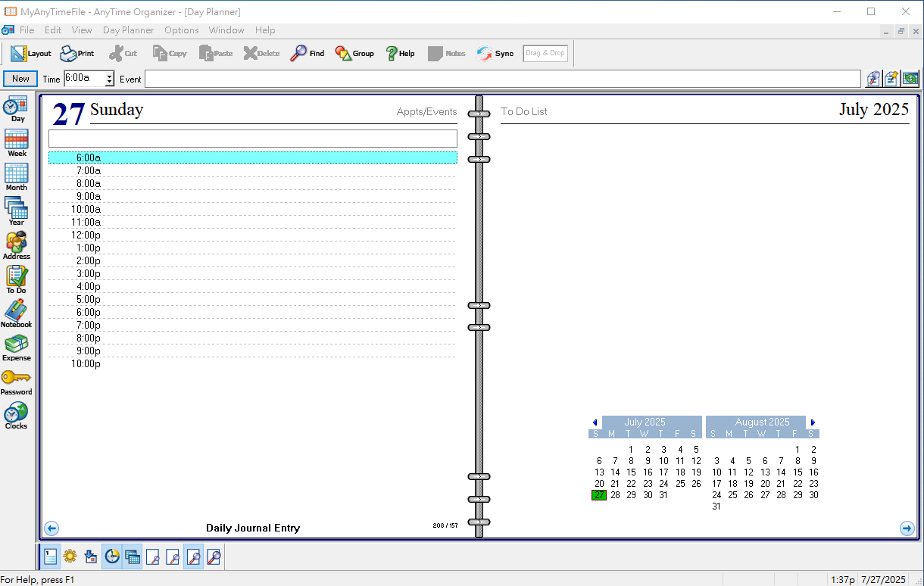Open the Group tool
924x586 pixels.
pos(354,54)
